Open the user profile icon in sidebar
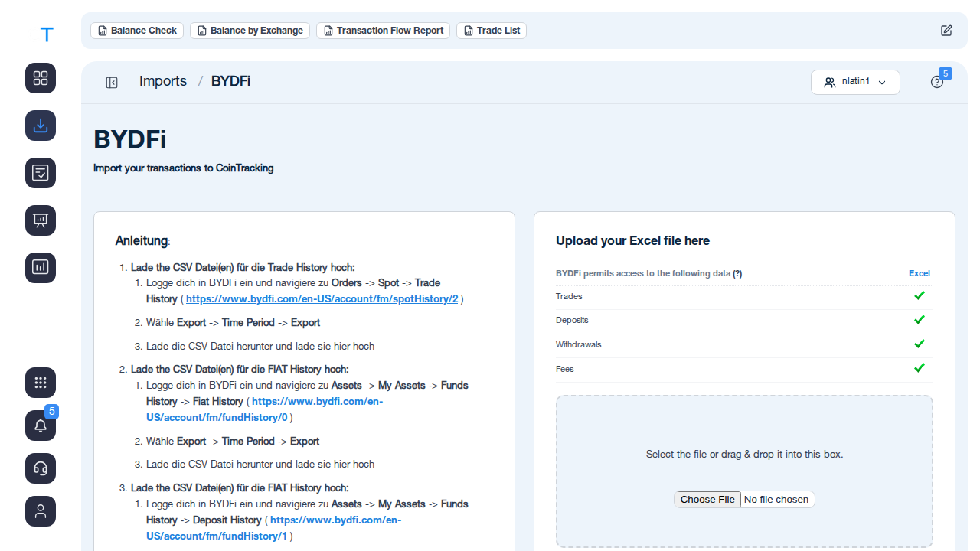The width and height of the screenshot is (980, 551). [41, 511]
